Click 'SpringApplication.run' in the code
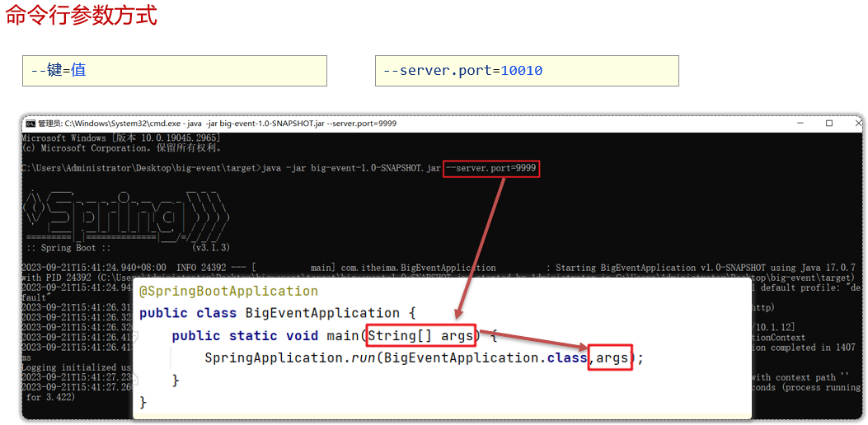The width and height of the screenshot is (868, 425). click(x=290, y=358)
